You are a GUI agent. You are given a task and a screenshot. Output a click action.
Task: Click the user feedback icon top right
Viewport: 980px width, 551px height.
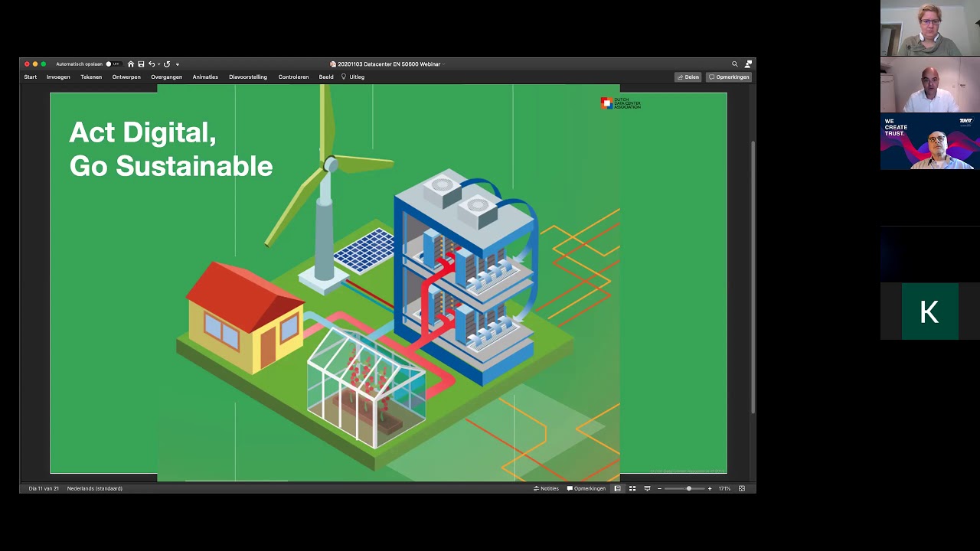click(x=748, y=64)
